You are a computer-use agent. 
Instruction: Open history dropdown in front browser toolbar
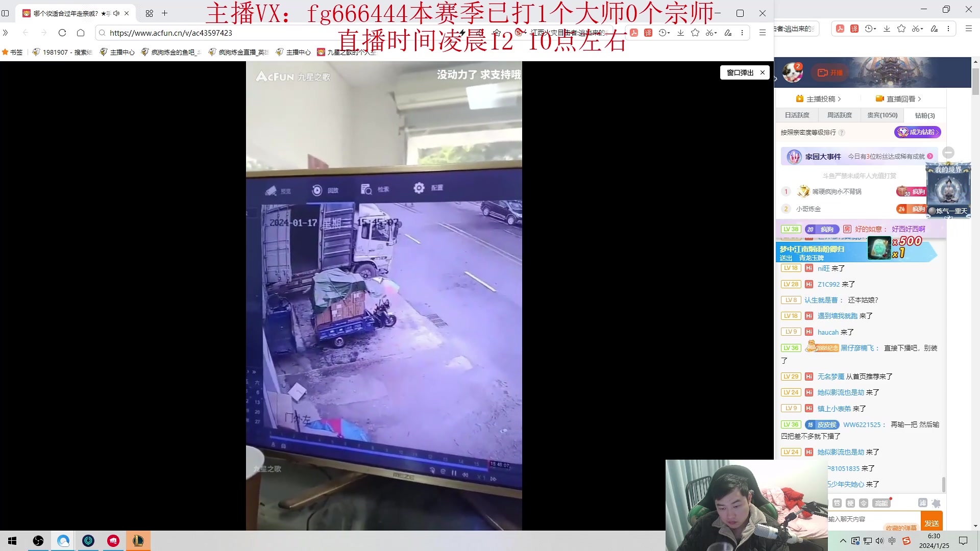pos(664,33)
